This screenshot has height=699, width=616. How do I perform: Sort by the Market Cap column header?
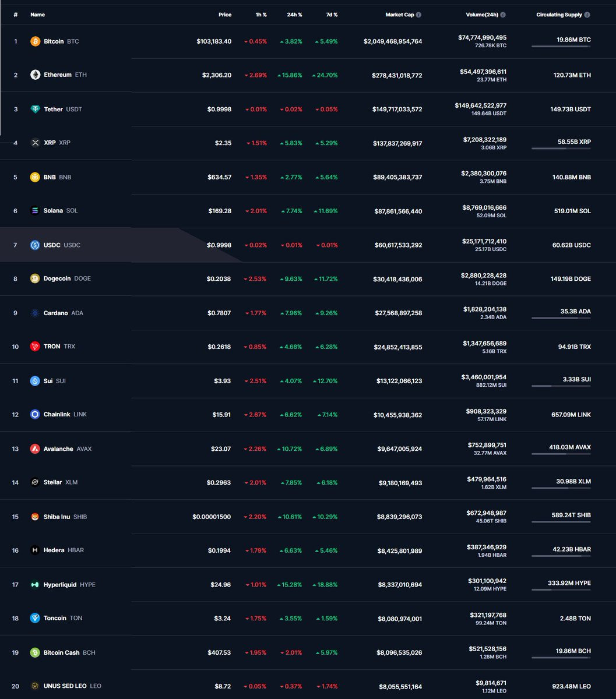400,15
